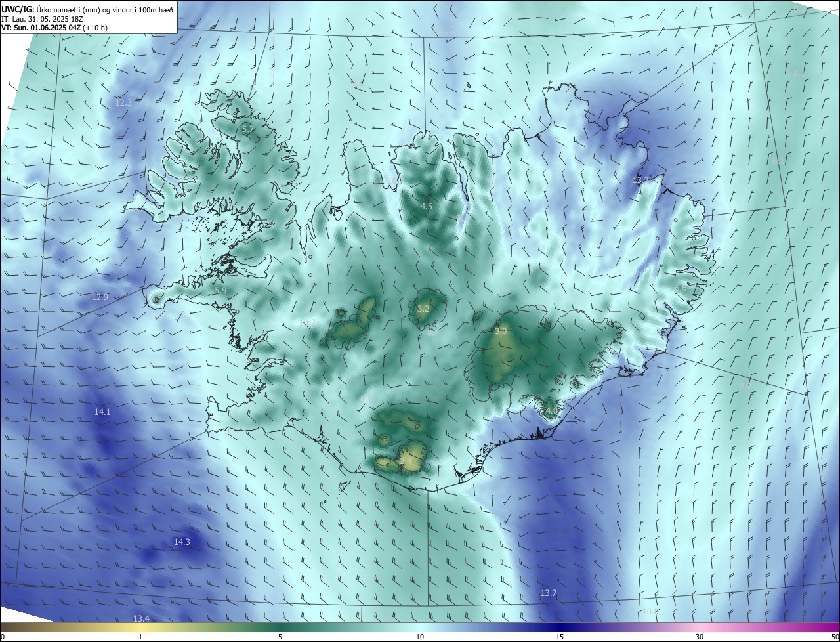Click the 4.0 value near the southeast coast

coord(551,411)
